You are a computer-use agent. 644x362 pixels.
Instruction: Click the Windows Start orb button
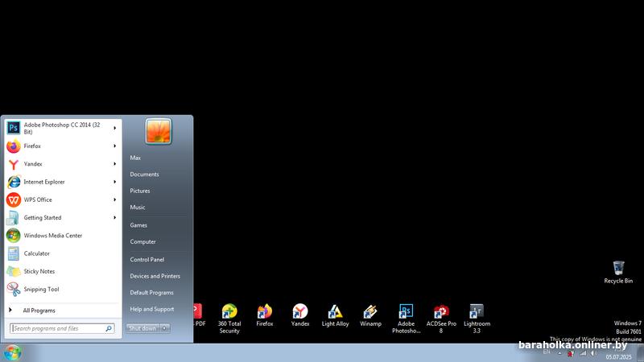click(12, 353)
